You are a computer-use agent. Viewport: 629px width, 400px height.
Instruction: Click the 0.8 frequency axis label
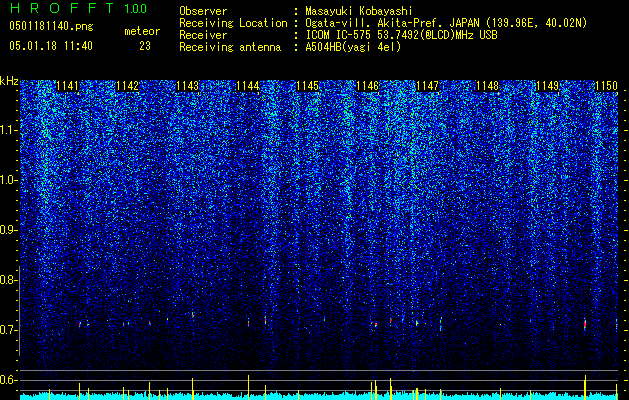pos(8,280)
